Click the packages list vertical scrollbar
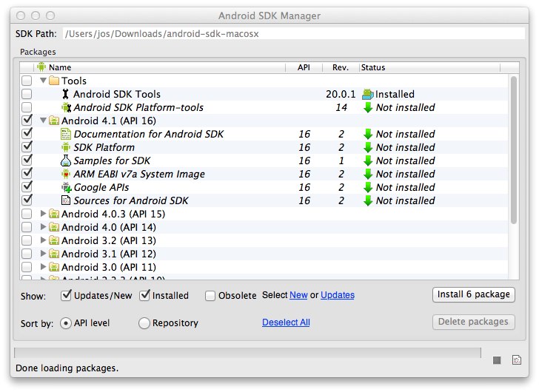 tap(514, 150)
